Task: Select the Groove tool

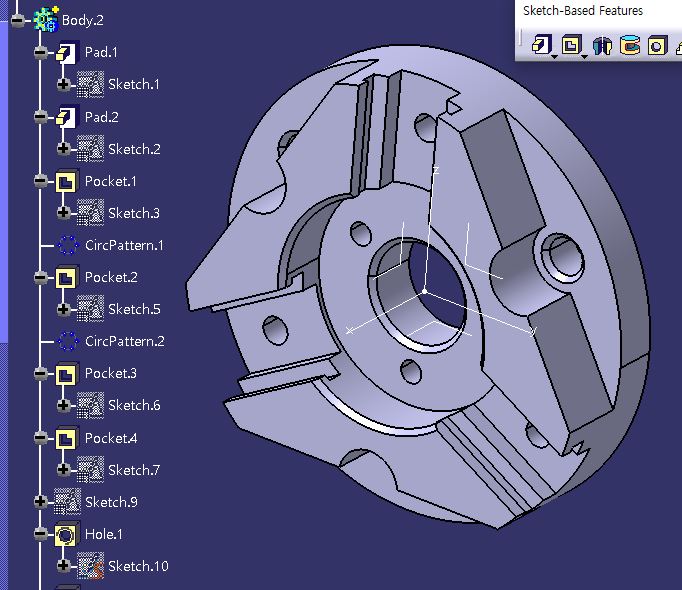Action: [629, 45]
